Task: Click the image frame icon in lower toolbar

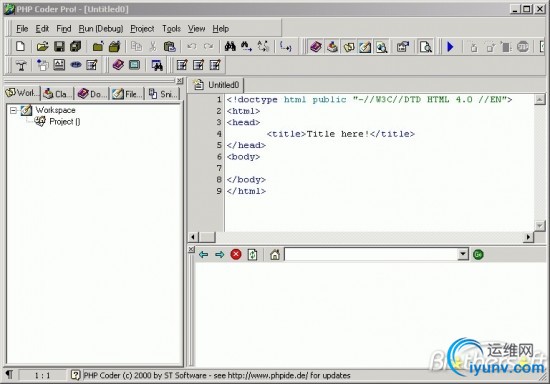Action: tap(59, 65)
